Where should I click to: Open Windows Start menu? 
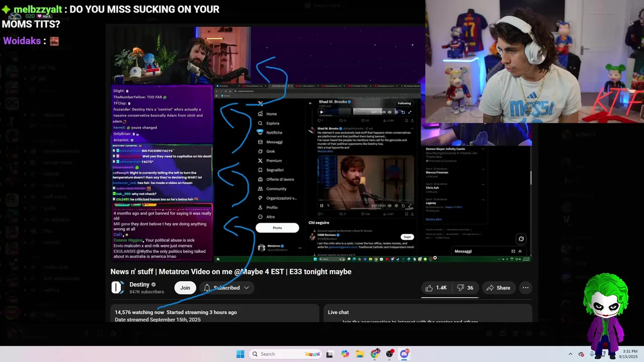click(x=240, y=354)
